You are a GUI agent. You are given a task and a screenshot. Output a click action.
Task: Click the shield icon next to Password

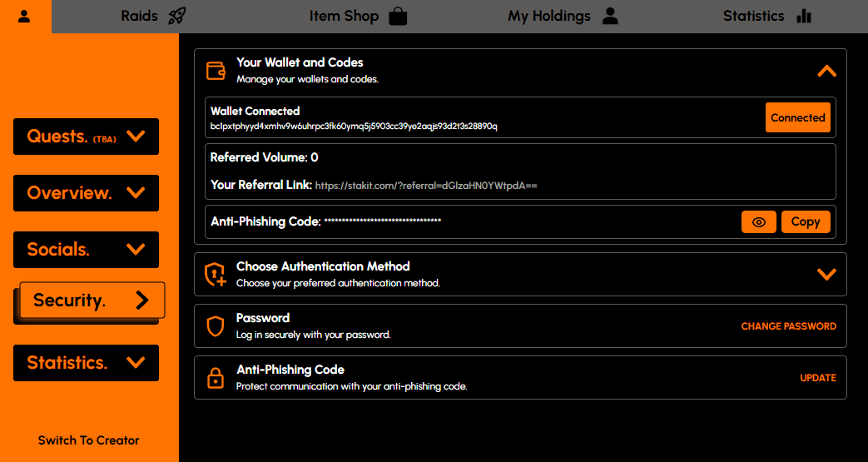pos(216,326)
